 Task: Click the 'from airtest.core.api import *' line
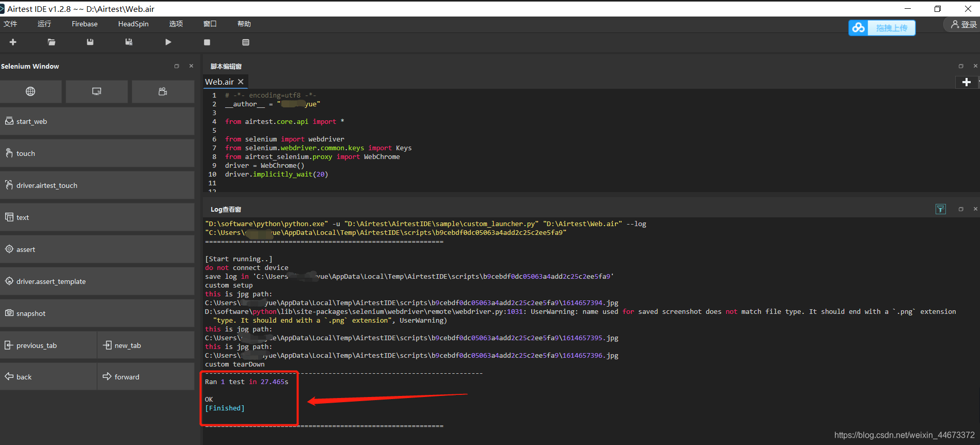(x=284, y=122)
